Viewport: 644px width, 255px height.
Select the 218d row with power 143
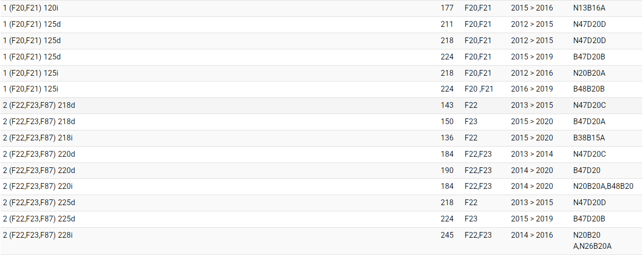39,105
